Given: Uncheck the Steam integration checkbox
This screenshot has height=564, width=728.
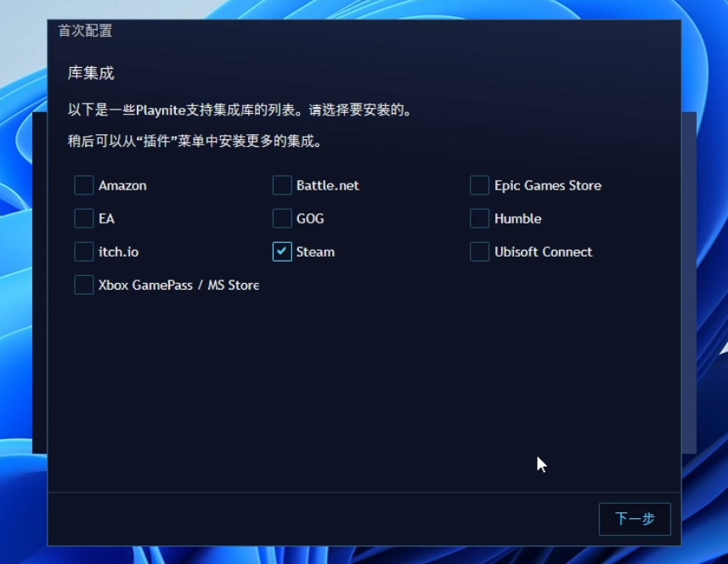Looking at the screenshot, I should tap(282, 251).
